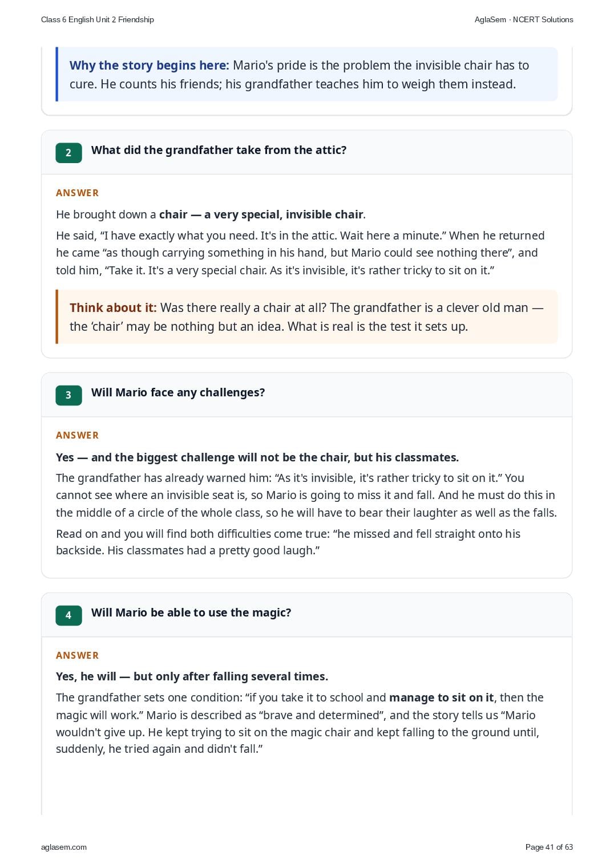The width and height of the screenshot is (614, 868).
Task: Click the green question number 2 badge
Action: 68,152
